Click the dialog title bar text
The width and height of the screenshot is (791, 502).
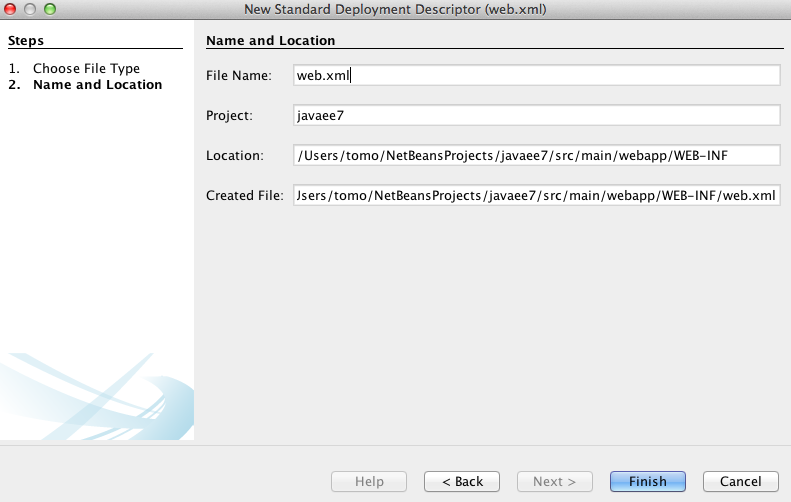(395, 9)
